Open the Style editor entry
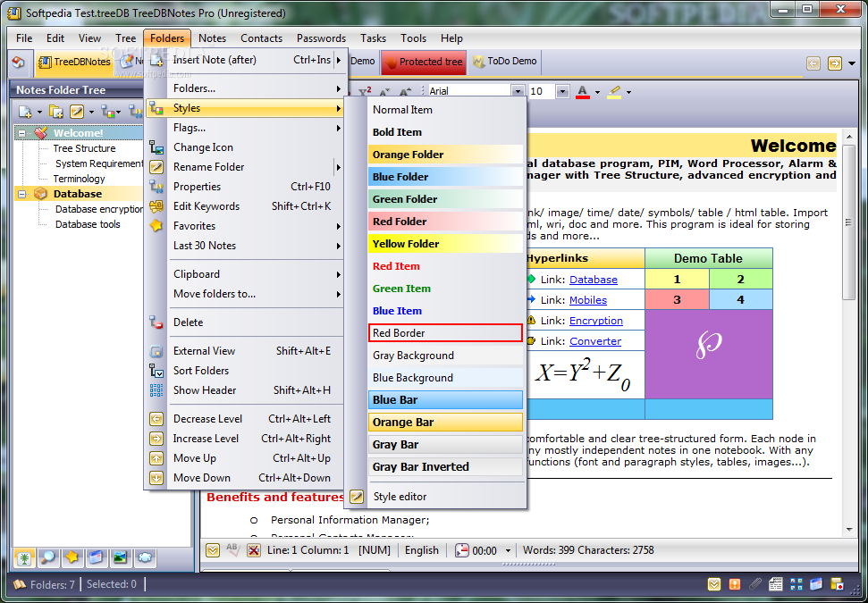This screenshot has width=868, height=603. click(435, 496)
